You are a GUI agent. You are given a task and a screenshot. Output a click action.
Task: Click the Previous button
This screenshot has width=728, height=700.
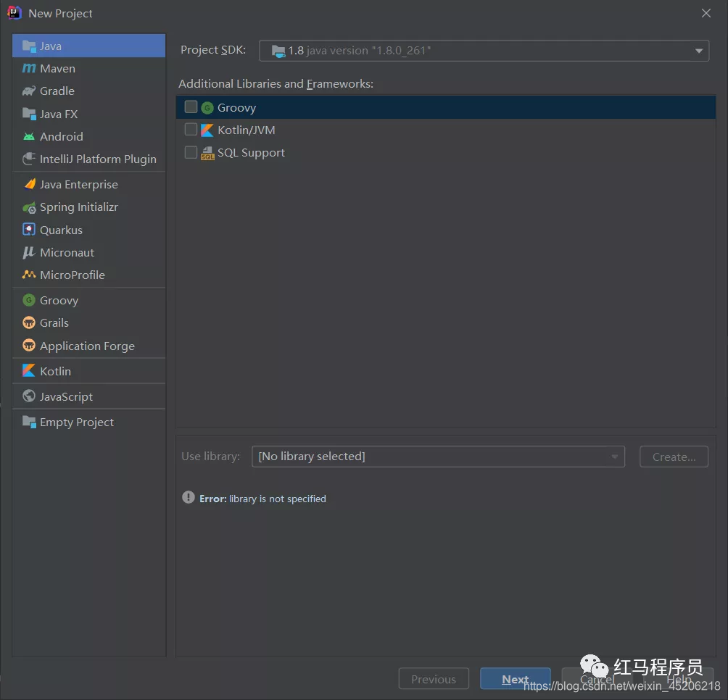(434, 679)
